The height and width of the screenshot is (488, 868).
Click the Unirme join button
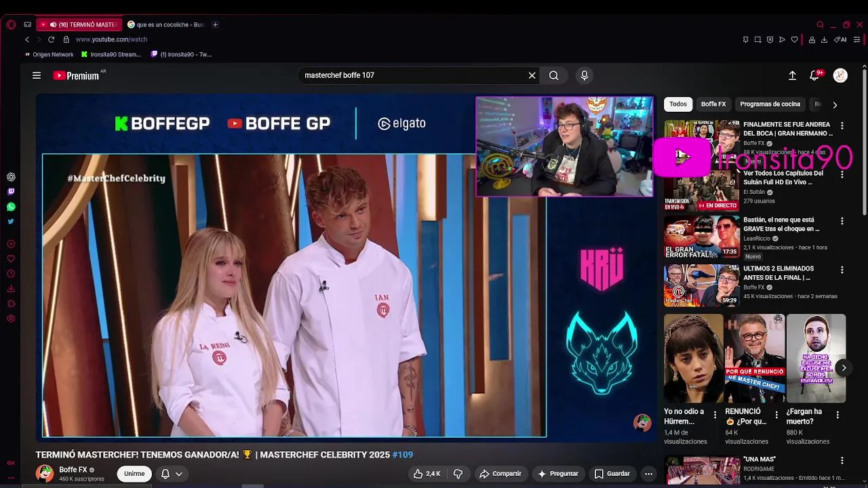(134, 474)
